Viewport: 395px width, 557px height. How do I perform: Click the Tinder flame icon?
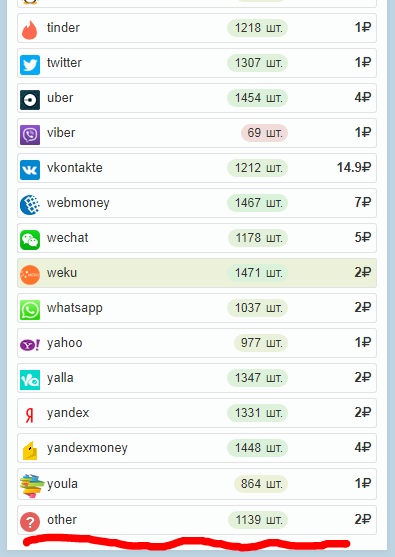(x=29, y=29)
